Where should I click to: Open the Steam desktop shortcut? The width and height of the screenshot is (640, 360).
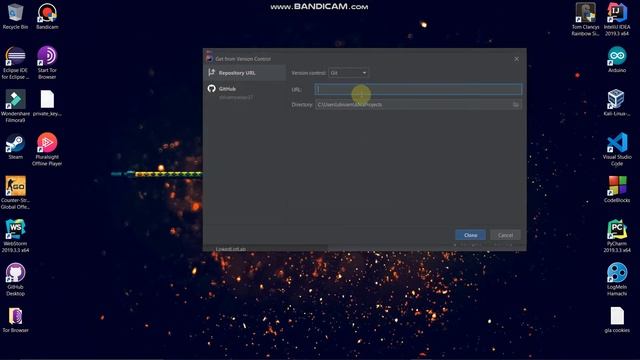[16, 147]
